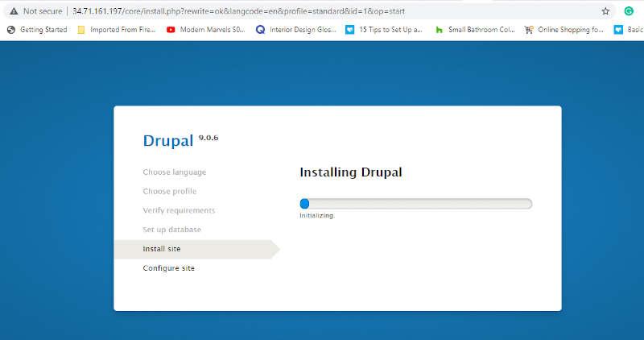Click the YouTube icon of Modern Marvels bookmark

171,30
